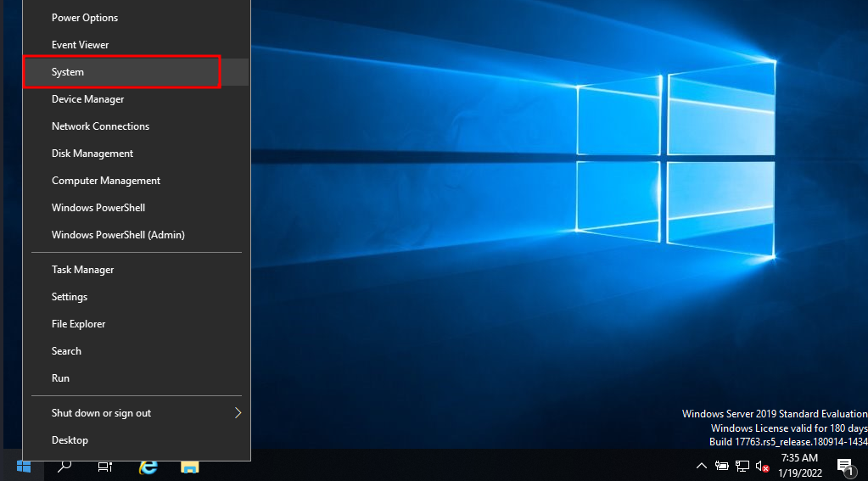Open Task Manager from the menu
Screen dimensions: 868x481
pyautogui.click(x=136, y=270)
